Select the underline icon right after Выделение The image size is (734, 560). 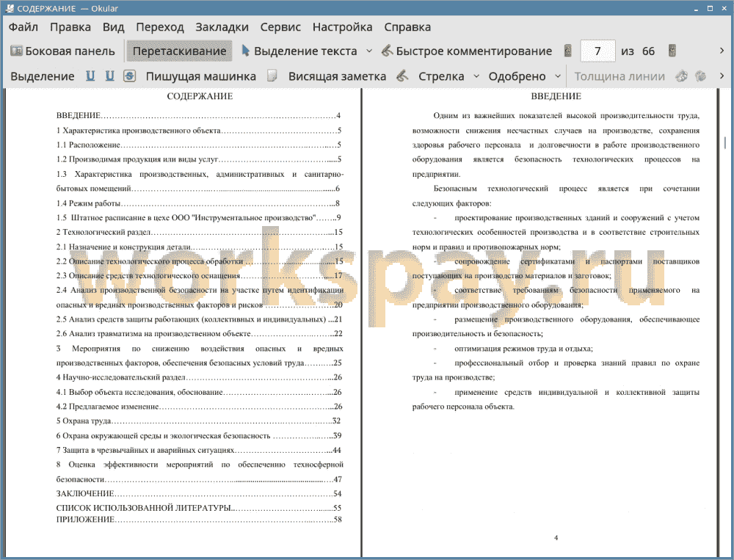[90, 76]
